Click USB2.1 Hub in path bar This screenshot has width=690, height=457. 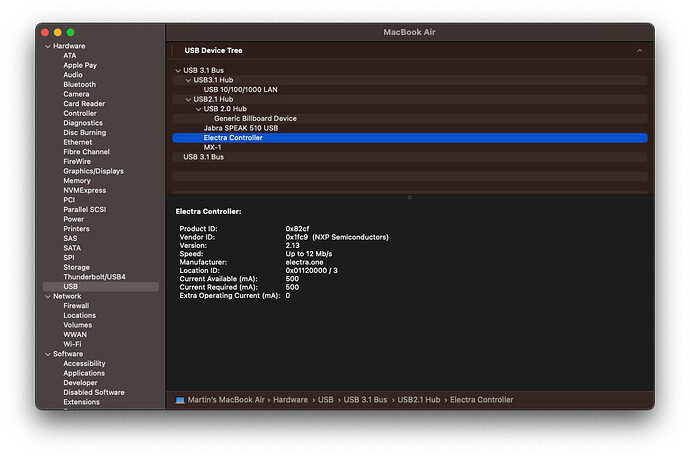(x=418, y=400)
